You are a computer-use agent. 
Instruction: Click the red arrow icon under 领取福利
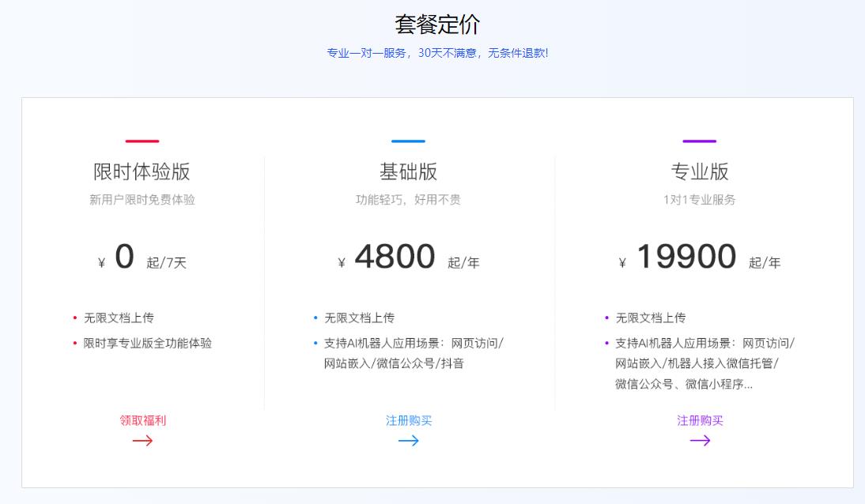pos(144,442)
